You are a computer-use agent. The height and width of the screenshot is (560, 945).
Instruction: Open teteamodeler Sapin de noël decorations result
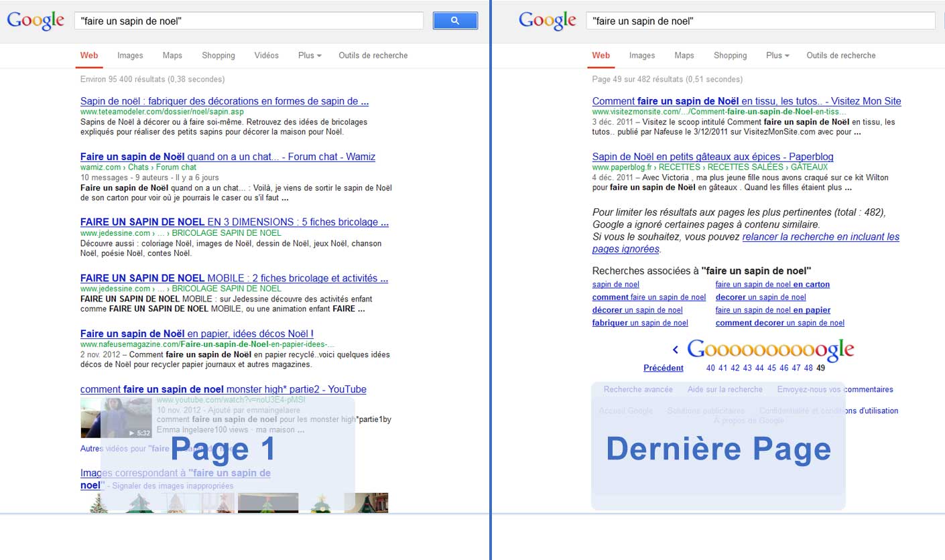(x=225, y=101)
